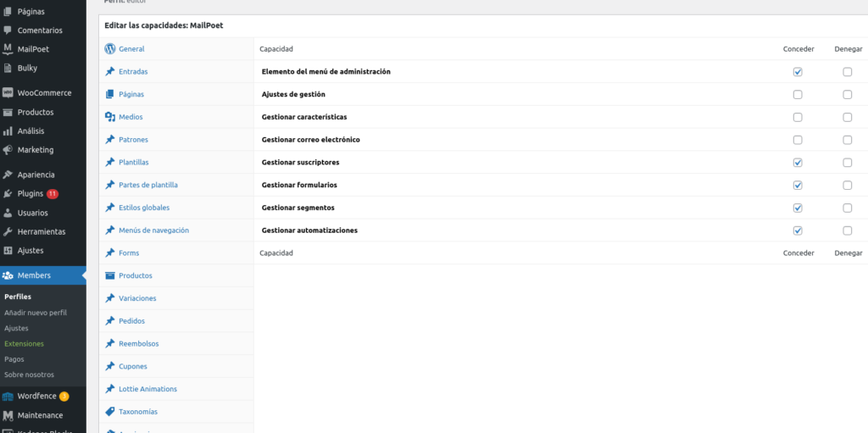Image resolution: width=868 pixels, height=433 pixels.
Task: Open Pagos submenu link
Action: click(x=14, y=358)
